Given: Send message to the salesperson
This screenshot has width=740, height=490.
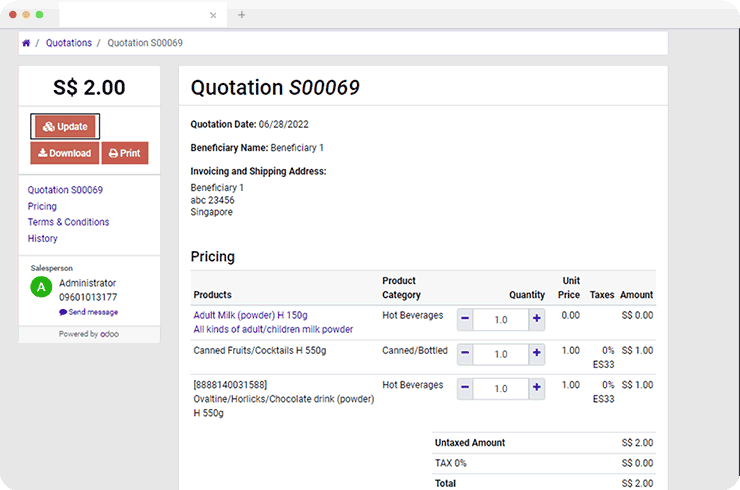Looking at the screenshot, I should [x=89, y=312].
